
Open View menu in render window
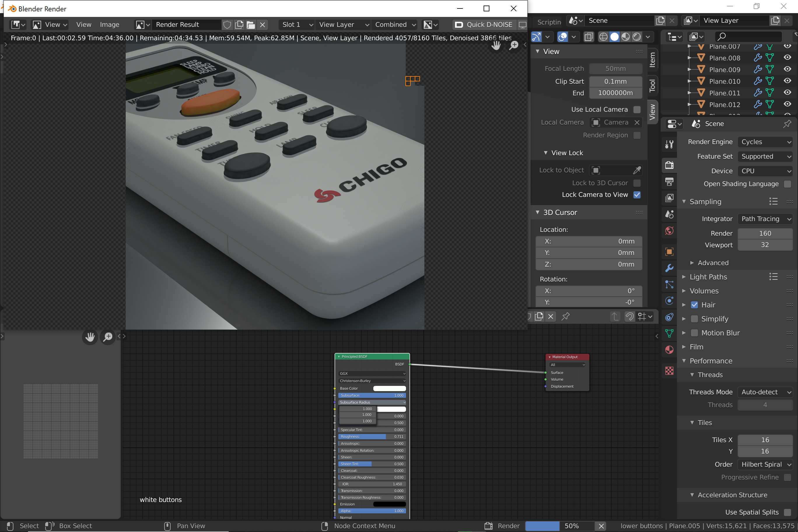click(x=83, y=24)
